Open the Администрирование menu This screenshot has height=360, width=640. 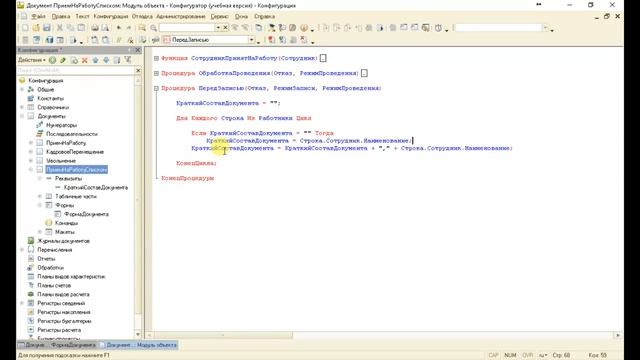pyautogui.click(x=181, y=16)
